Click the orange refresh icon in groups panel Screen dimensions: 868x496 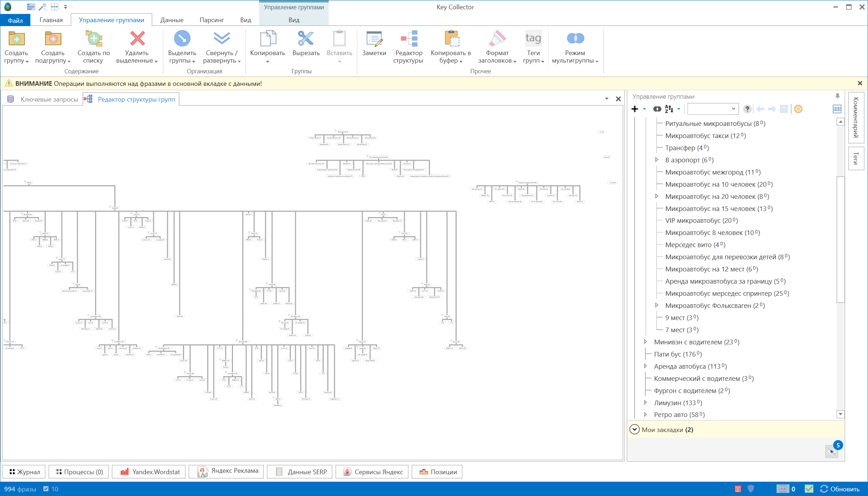[798, 109]
